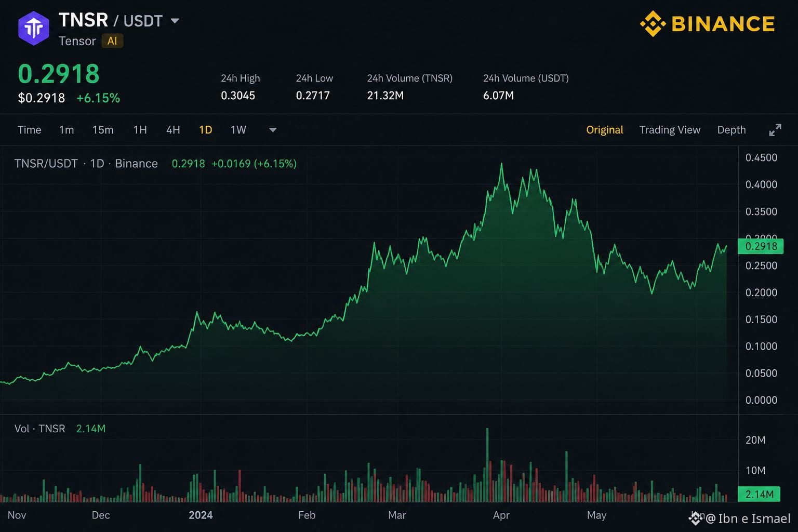
Task: Click the Tensor TNSR coin logo icon
Action: [34, 28]
